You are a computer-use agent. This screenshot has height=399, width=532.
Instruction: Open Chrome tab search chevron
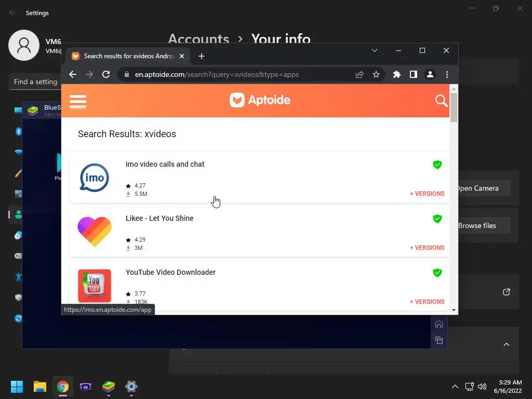375,50
